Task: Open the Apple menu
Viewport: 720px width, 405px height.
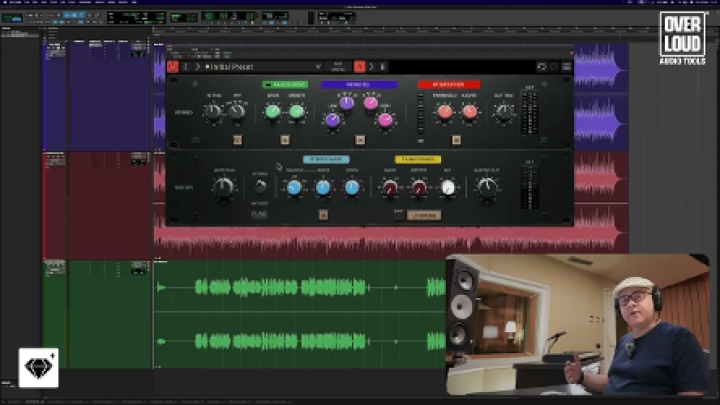Action: click(x=3, y=2)
